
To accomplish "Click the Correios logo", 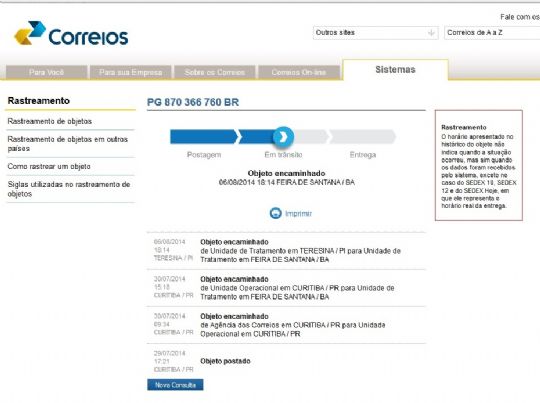I will [71, 33].
